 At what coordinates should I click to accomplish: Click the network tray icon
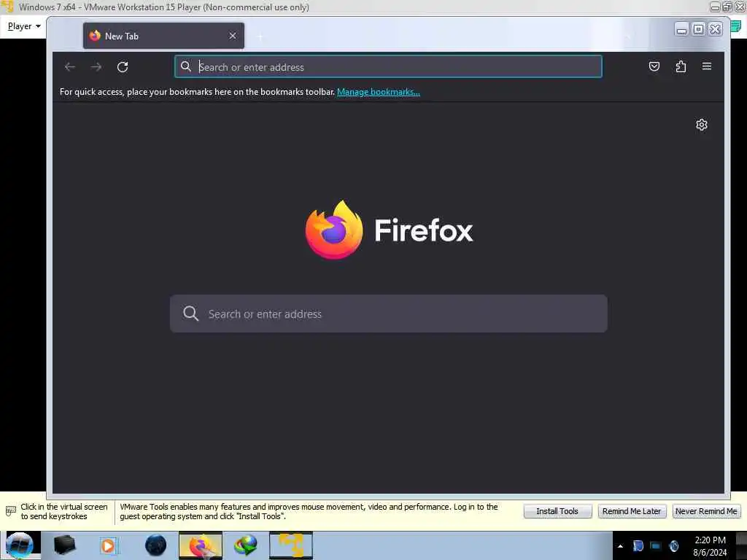click(656, 545)
